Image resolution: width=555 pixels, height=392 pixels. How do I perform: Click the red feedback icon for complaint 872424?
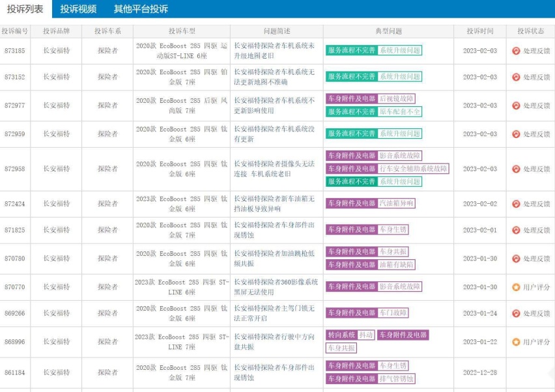tap(516, 204)
